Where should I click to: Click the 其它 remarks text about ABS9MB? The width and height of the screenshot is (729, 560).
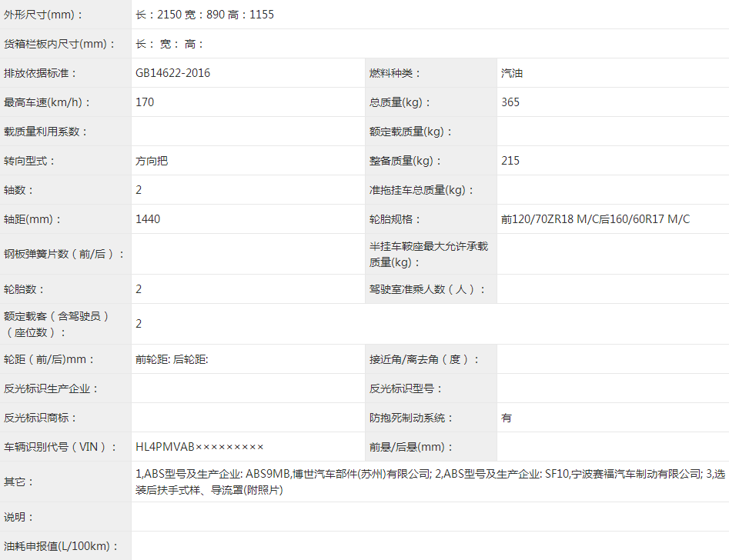308,475
